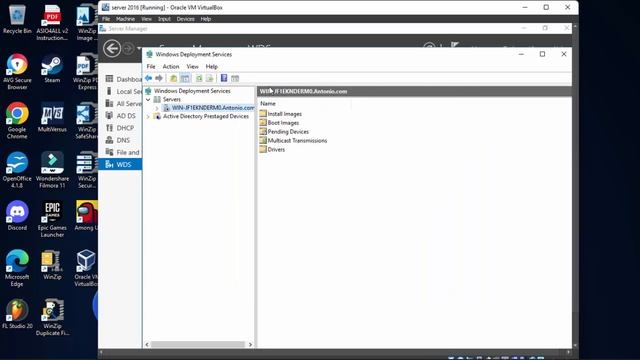Expand the WIN-JF1EKNDERM0.Antonio.com server node
Viewport: 640px width, 360px height.
click(x=157, y=108)
